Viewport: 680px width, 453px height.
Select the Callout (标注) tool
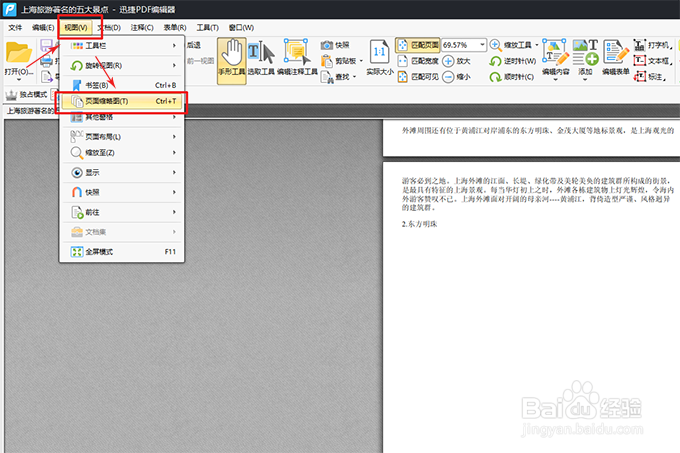[650, 77]
